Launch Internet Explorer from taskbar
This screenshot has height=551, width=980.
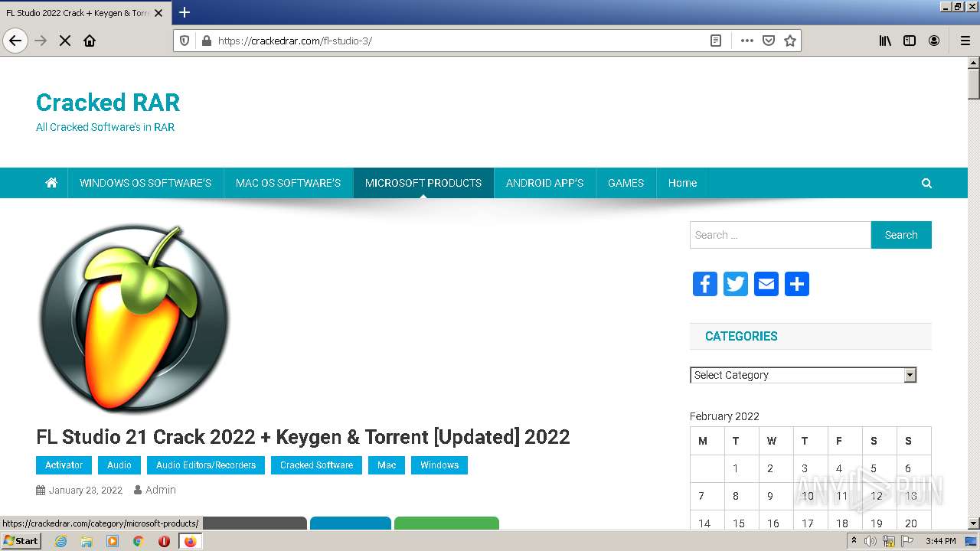61,541
